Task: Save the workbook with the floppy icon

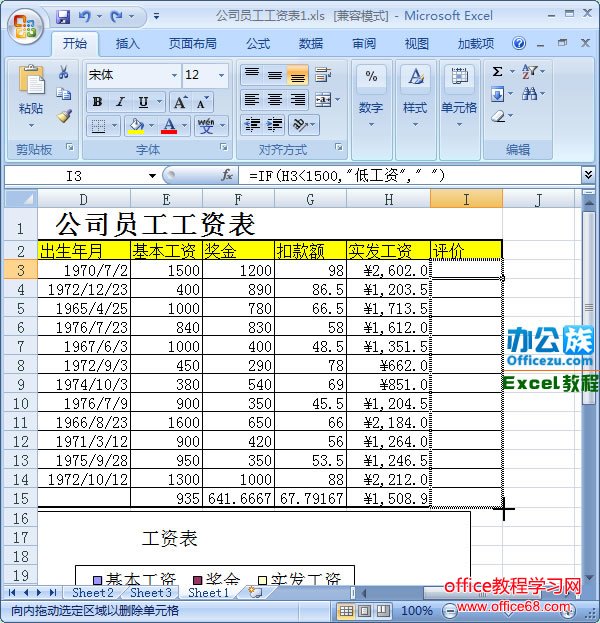Action: tap(63, 16)
